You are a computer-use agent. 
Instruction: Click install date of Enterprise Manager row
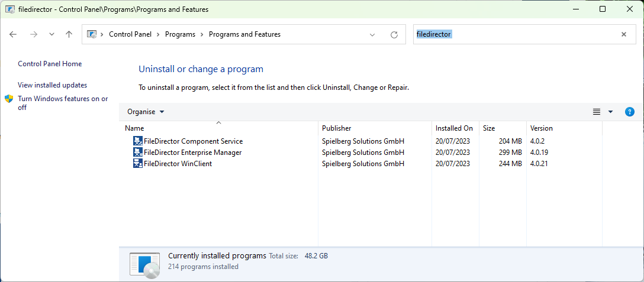(453, 153)
